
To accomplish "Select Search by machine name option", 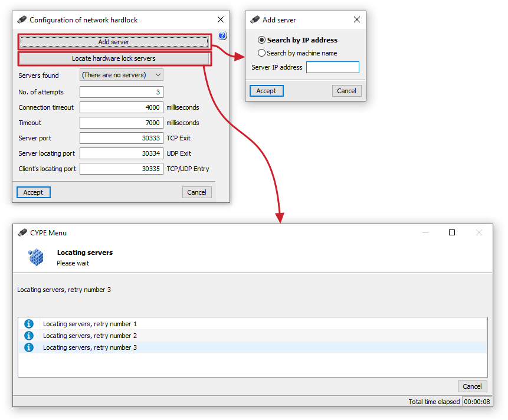I will (x=297, y=53).
